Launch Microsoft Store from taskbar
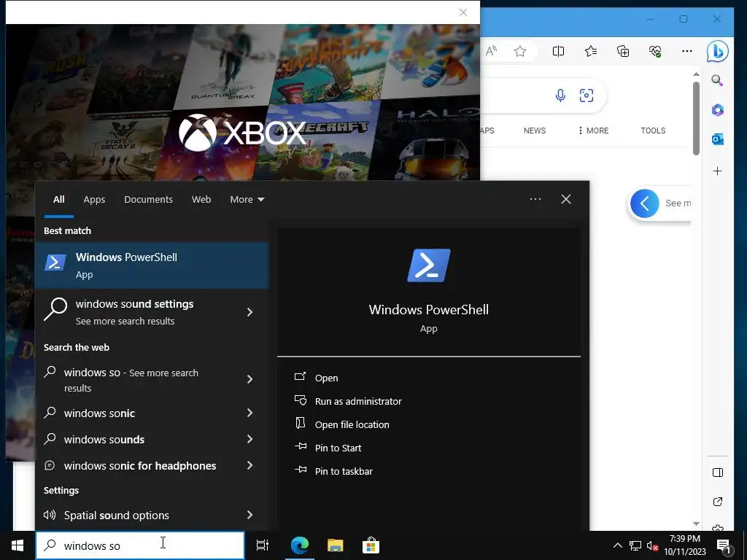This screenshot has width=747, height=560. [371, 545]
